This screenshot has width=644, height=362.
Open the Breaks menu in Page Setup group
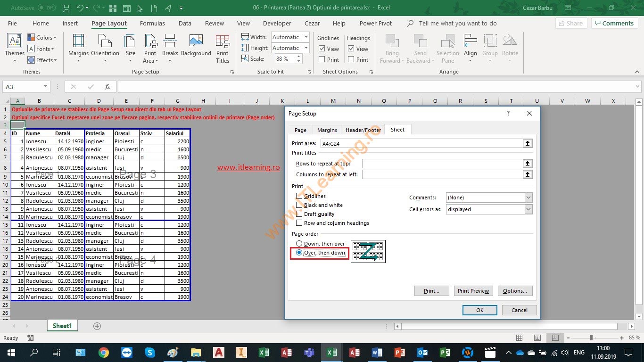pyautogui.click(x=170, y=49)
